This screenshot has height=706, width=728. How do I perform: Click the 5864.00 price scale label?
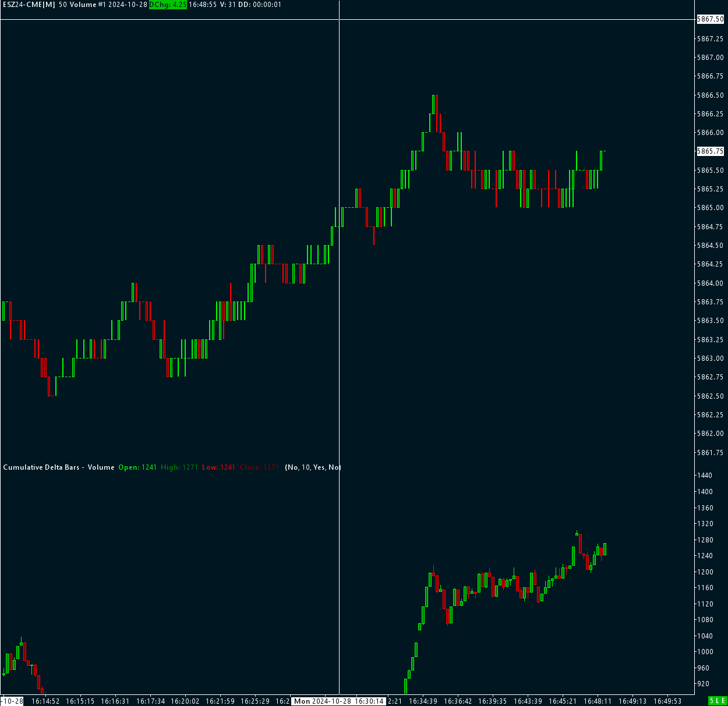tap(711, 283)
